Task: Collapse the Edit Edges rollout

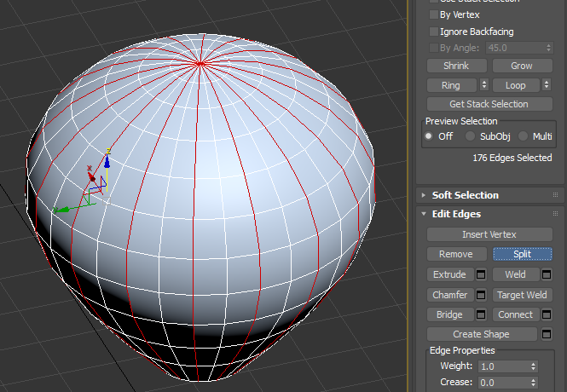Action: pos(424,214)
